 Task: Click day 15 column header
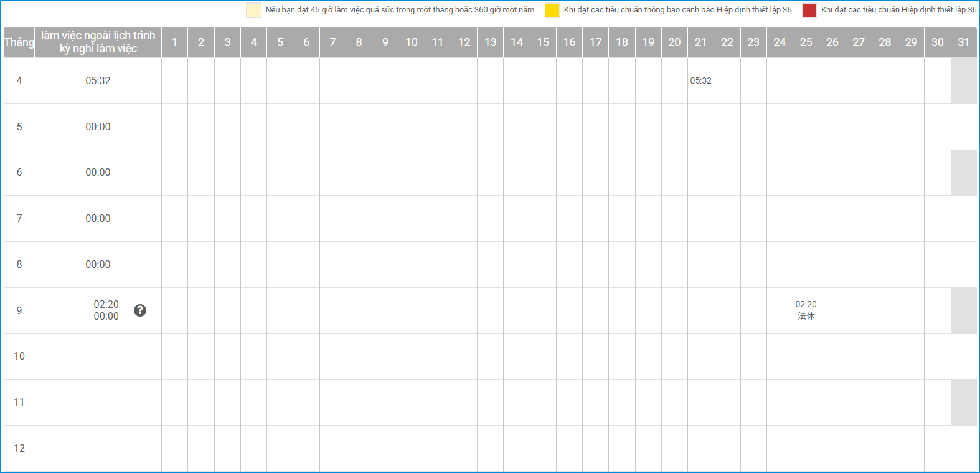[543, 42]
